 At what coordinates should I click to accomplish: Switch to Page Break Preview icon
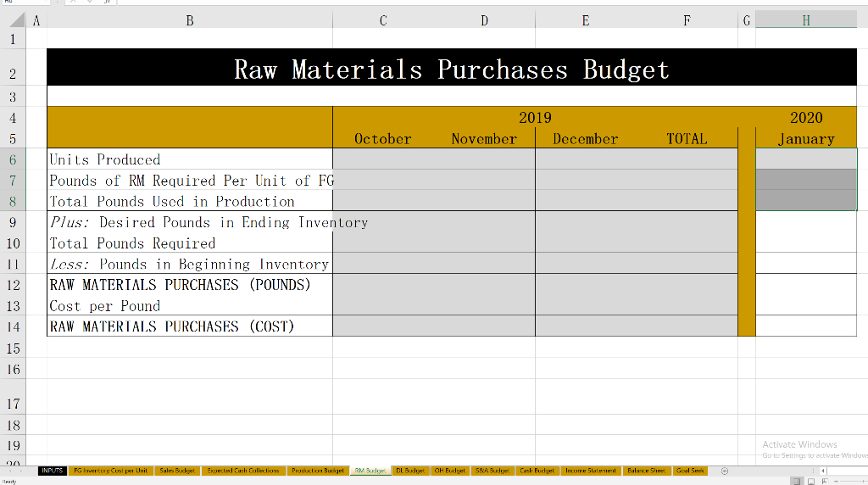click(x=825, y=481)
